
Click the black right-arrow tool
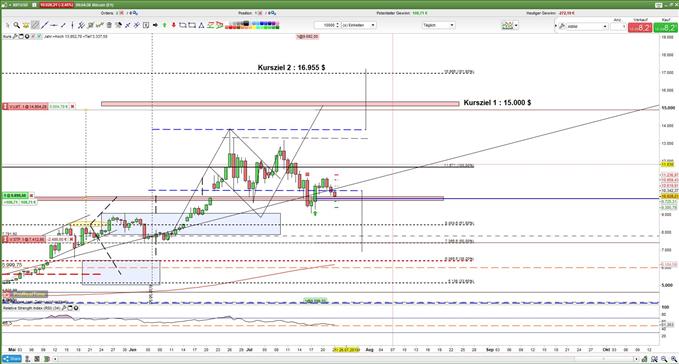click(155, 26)
